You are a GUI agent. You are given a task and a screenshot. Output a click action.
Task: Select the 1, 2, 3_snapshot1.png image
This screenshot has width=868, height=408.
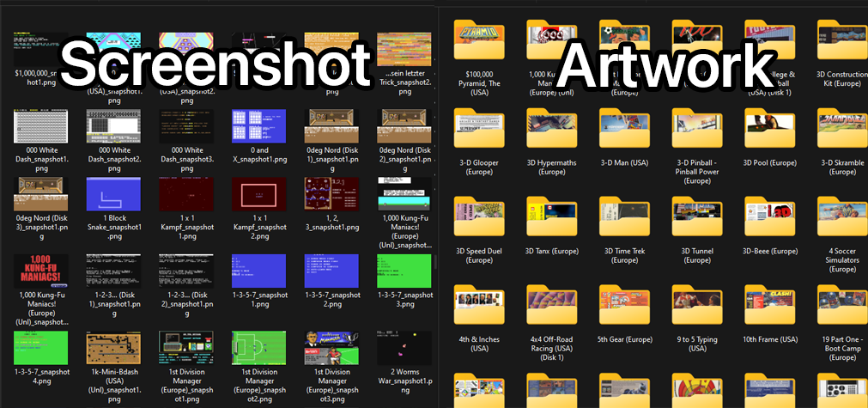point(332,194)
